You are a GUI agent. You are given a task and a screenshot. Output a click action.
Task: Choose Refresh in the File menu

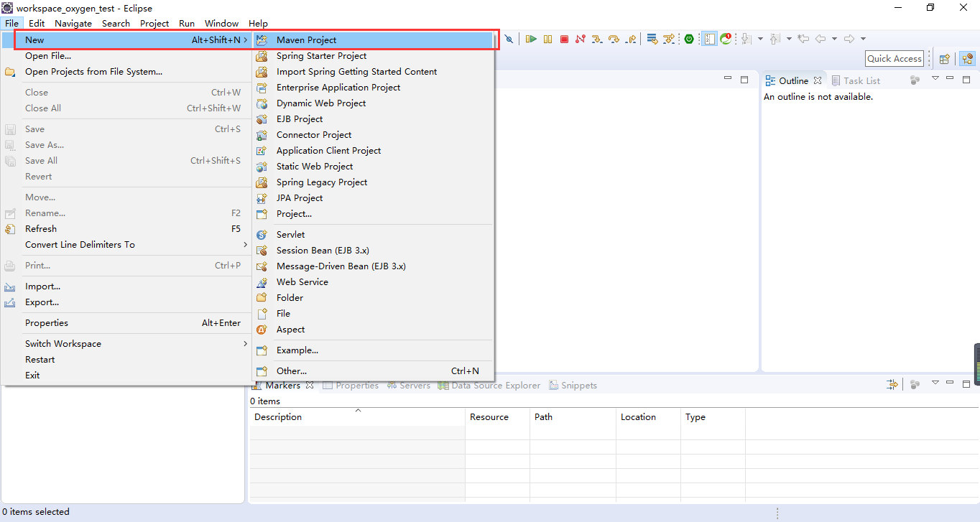coord(126,228)
